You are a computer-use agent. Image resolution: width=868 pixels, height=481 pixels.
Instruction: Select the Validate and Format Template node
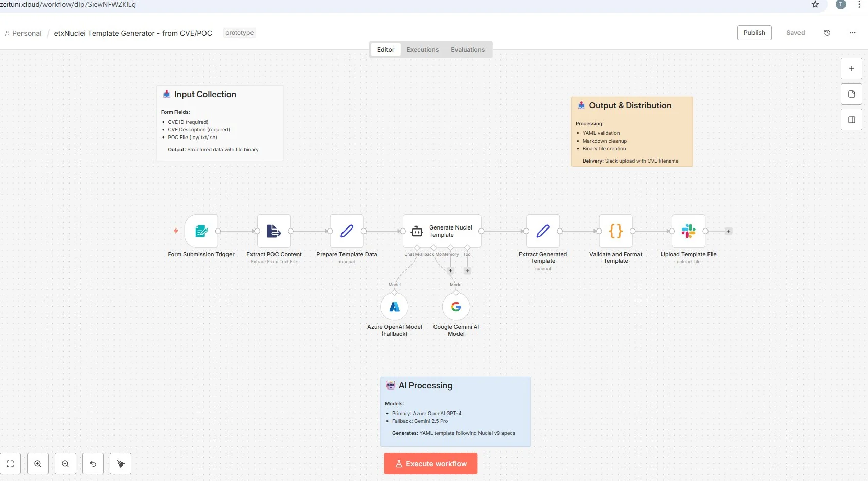pos(615,231)
